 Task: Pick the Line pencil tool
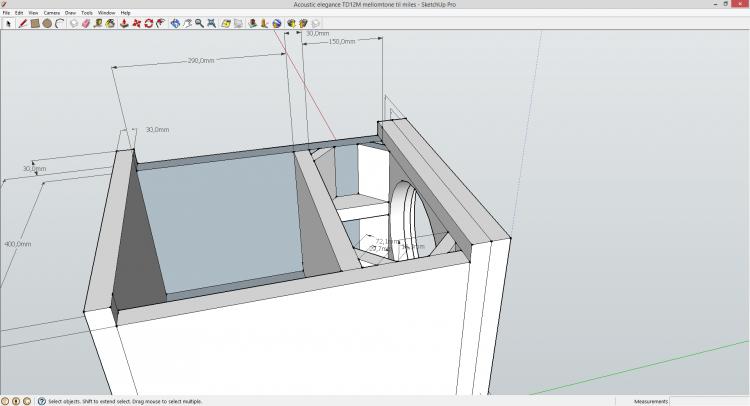(x=21, y=23)
